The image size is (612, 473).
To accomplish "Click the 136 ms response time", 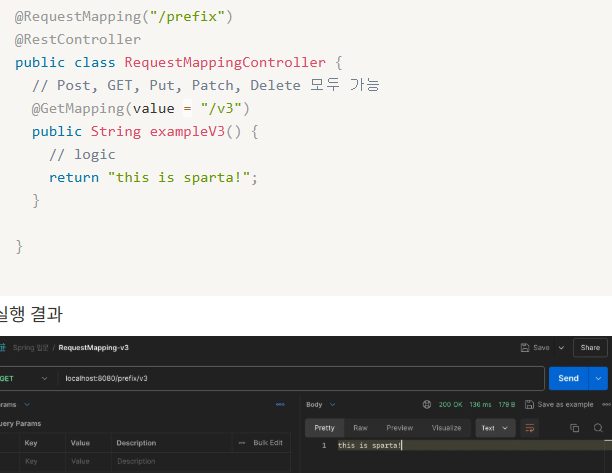I will point(480,404).
